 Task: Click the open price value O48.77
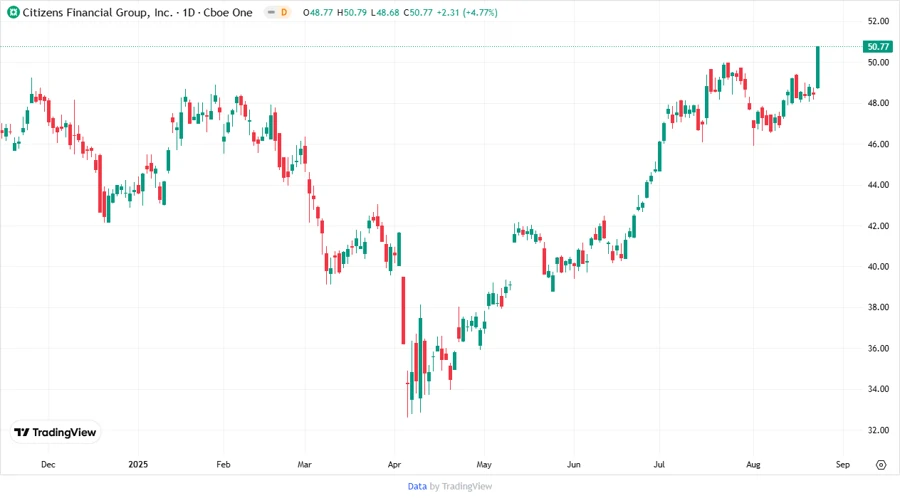tap(318, 12)
